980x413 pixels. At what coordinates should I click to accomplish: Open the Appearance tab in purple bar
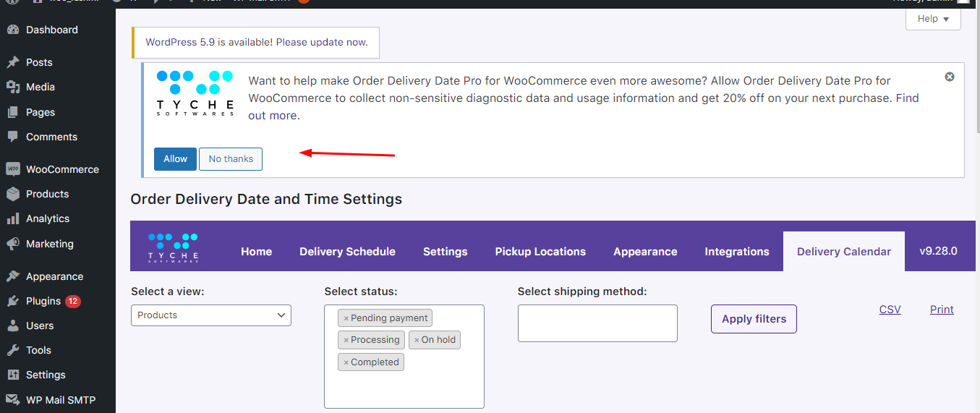[x=645, y=252]
